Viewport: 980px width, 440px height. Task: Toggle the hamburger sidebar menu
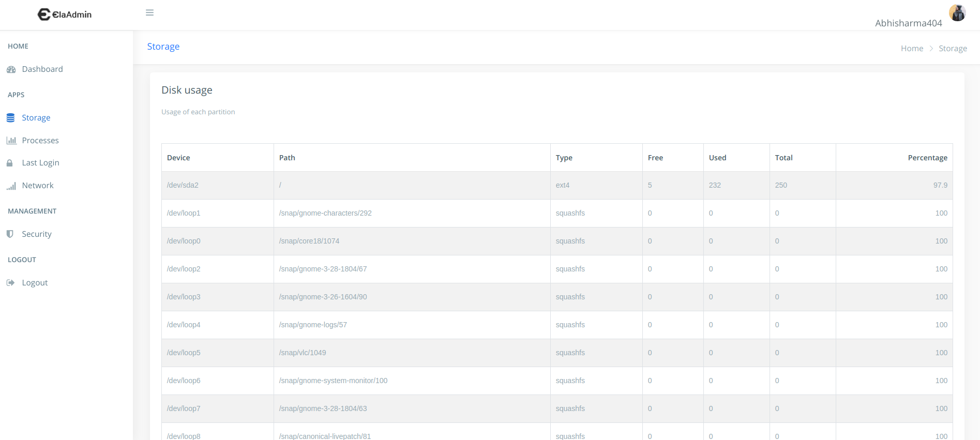click(149, 13)
